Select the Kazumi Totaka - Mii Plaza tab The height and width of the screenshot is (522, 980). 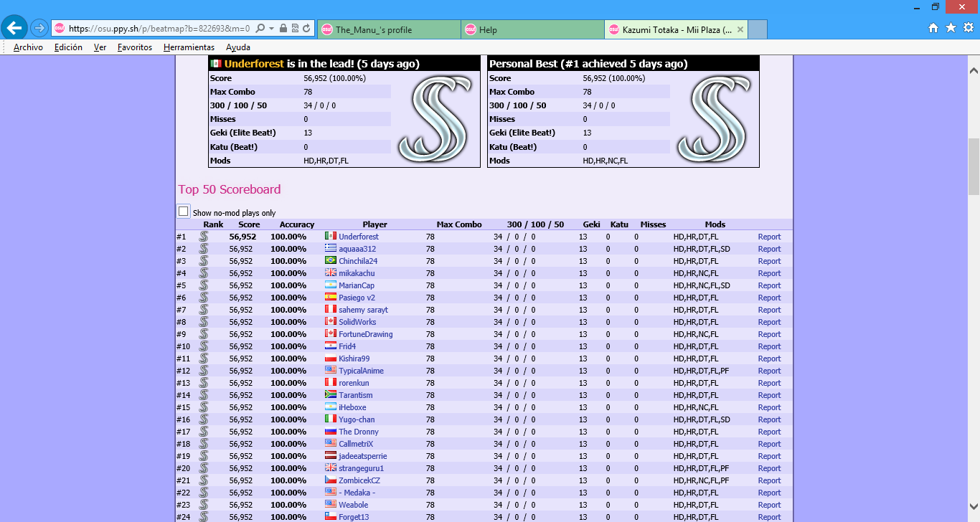(677, 29)
